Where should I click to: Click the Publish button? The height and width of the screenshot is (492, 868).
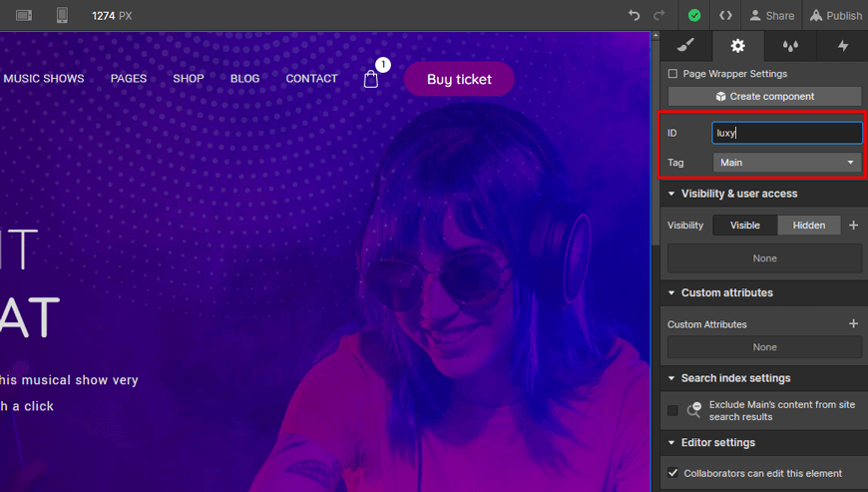pyautogui.click(x=836, y=16)
